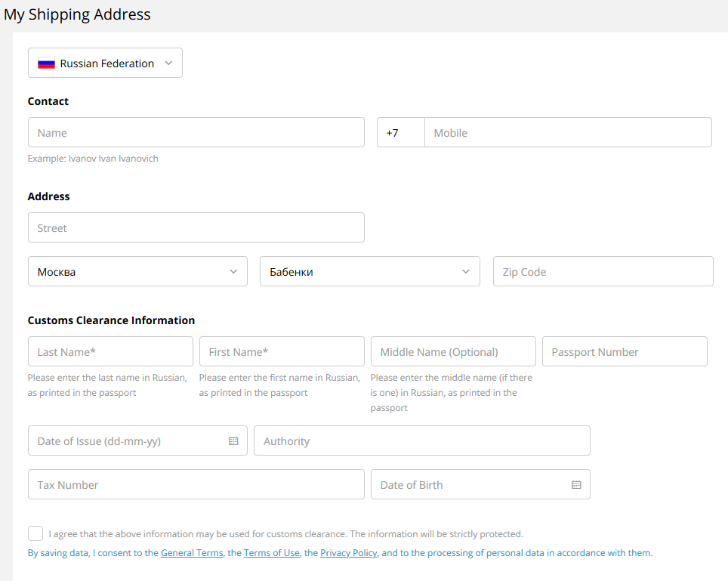Open the Бабенки city dropdown

click(369, 271)
